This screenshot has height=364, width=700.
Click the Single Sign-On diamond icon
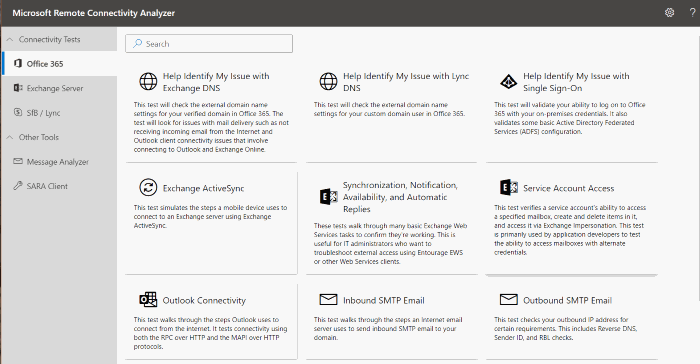508,82
